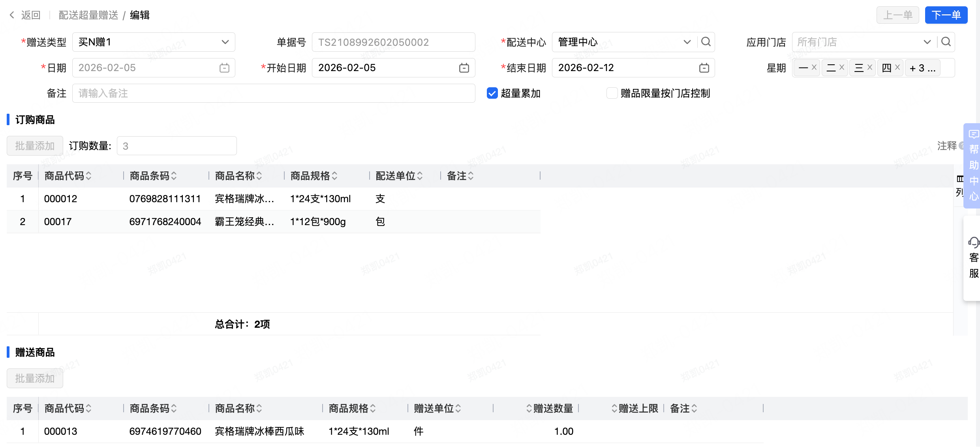Click the search icon beside 应用门店

click(946, 42)
